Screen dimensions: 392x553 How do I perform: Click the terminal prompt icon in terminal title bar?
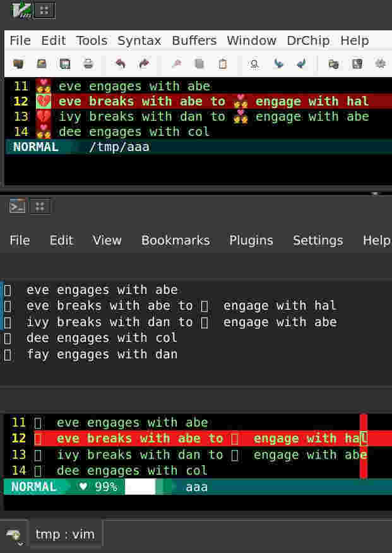pyautogui.click(x=17, y=206)
